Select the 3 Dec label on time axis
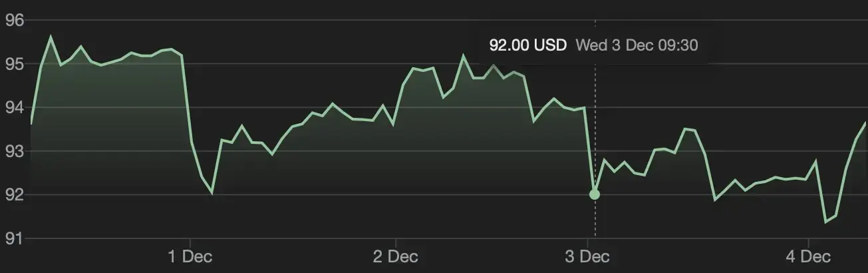The width and height of the screenshot is (868, 273). (x=589, y=256)
